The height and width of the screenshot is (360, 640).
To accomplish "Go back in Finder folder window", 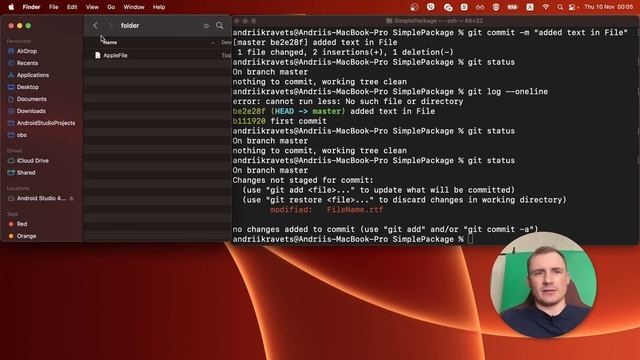I will coord(95,25).
